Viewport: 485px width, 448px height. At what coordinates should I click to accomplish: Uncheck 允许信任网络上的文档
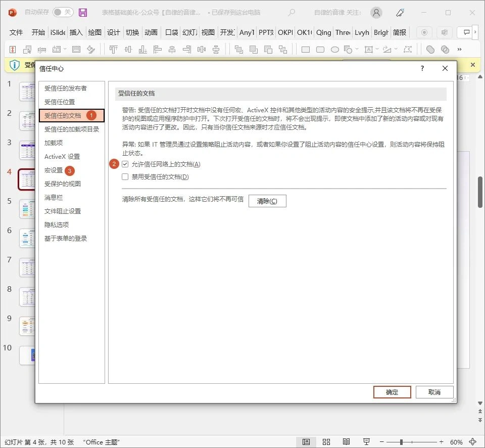click(124, 164)
